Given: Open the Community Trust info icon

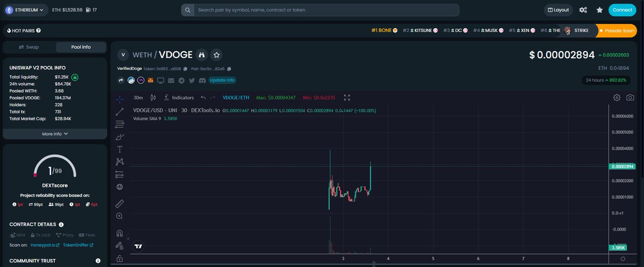Looking at the screenshot, I should click(98, 261).
